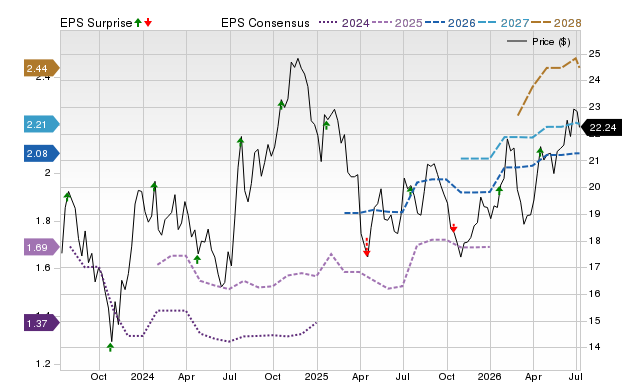Click the 14 label on the price axis
This screenshot has height=382, width=640.
pyautogui.click(x=594, y=347)
